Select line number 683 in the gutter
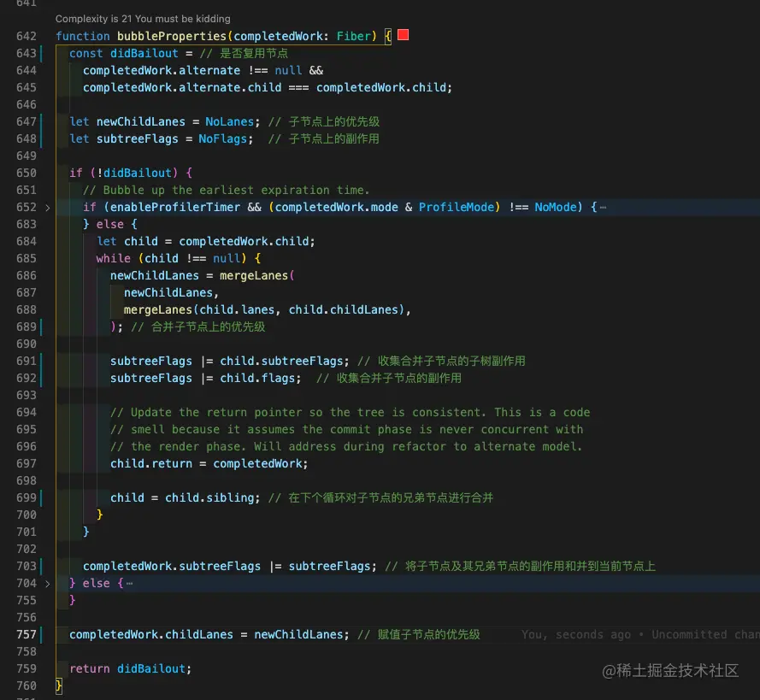760x700 pixels. [27, 224]
